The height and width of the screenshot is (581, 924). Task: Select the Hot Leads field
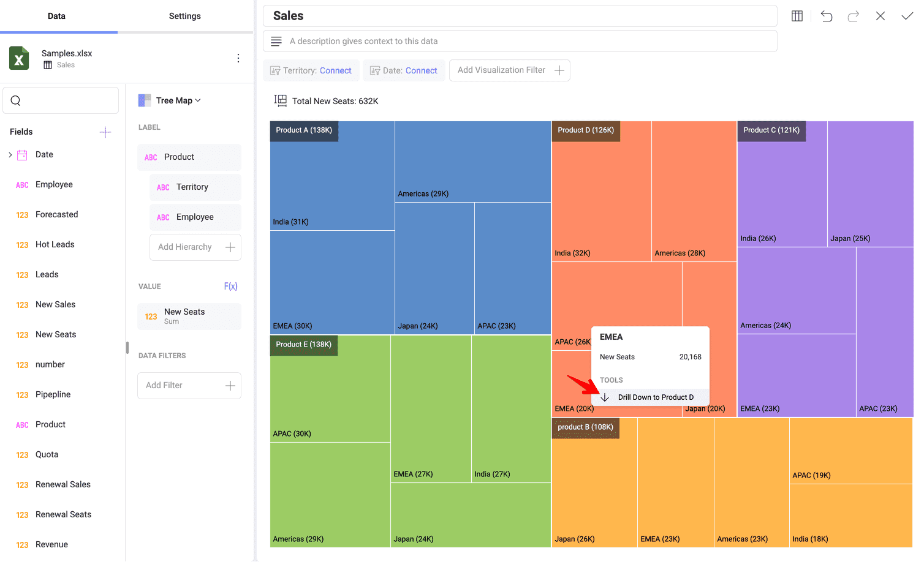click(55, 245)
